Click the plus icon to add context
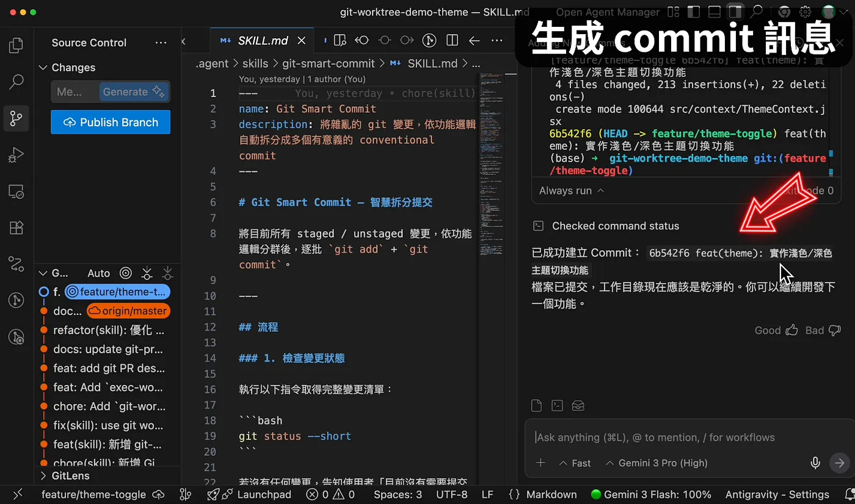Screen dimensions: 855x504 pyautogui.click(x=540, y=463)
